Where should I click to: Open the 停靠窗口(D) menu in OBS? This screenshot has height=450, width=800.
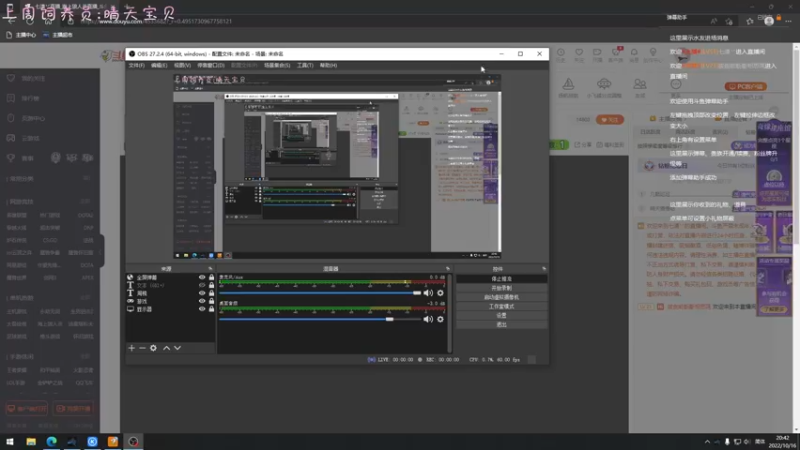click(x=211, y=65)
